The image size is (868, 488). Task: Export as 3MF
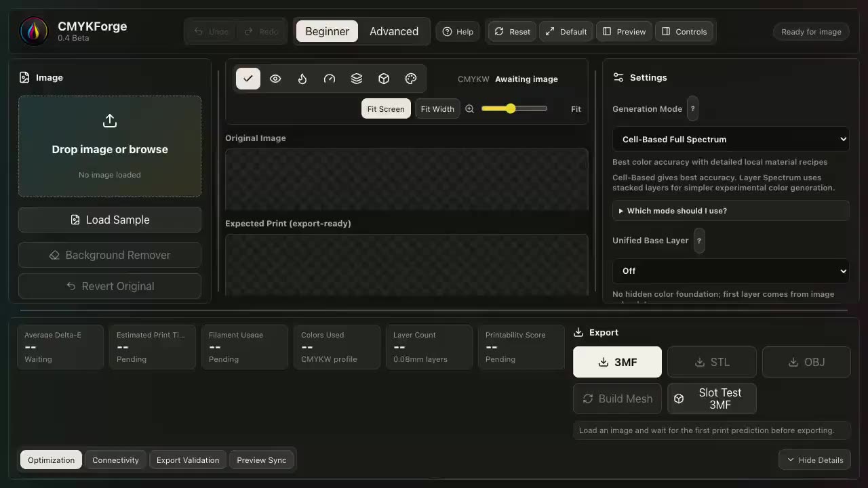pyautogui.click(x=617, y=362)
